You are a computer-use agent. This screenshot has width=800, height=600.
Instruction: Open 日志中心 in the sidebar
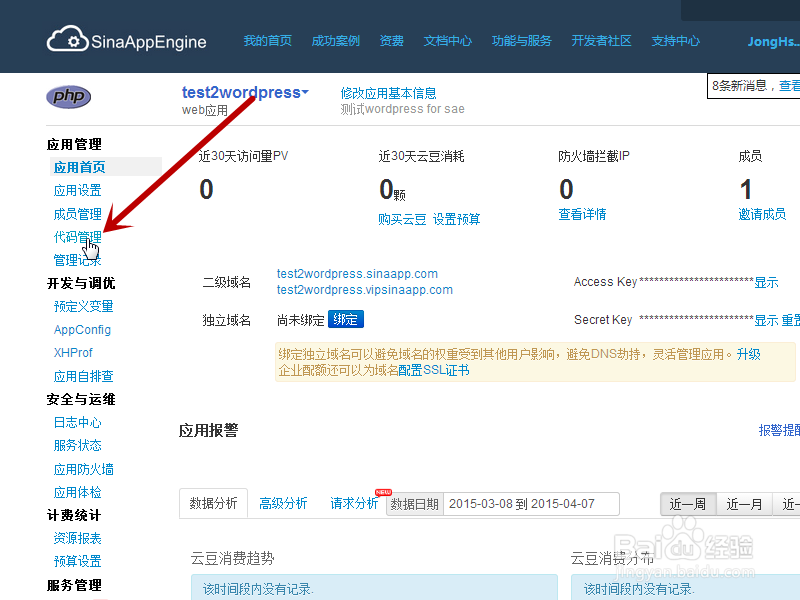(x=78, y=422)
